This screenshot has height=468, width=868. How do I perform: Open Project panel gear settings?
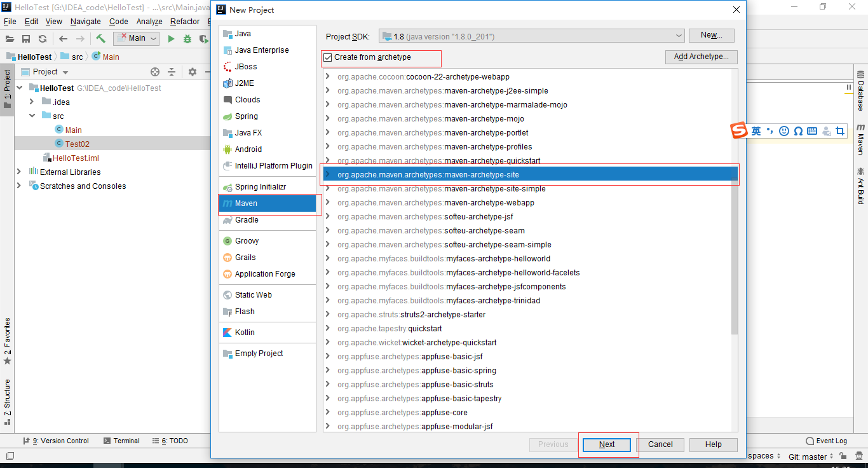click(193, 72)
